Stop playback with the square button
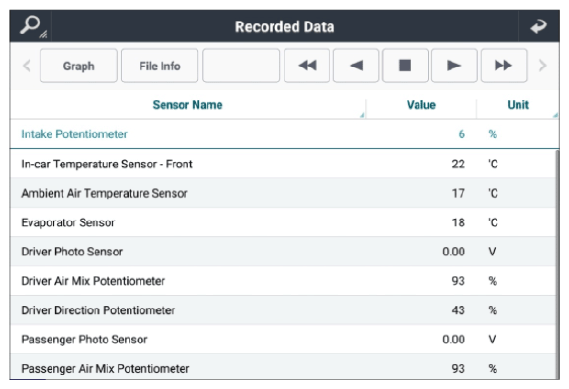The height and width of the screenshot is (389, 569). coord(405,66)
